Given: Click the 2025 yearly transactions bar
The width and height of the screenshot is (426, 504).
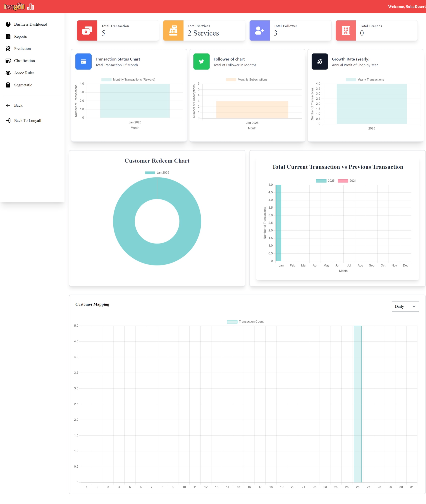Looking at the screenshot, I should [372, 104].
